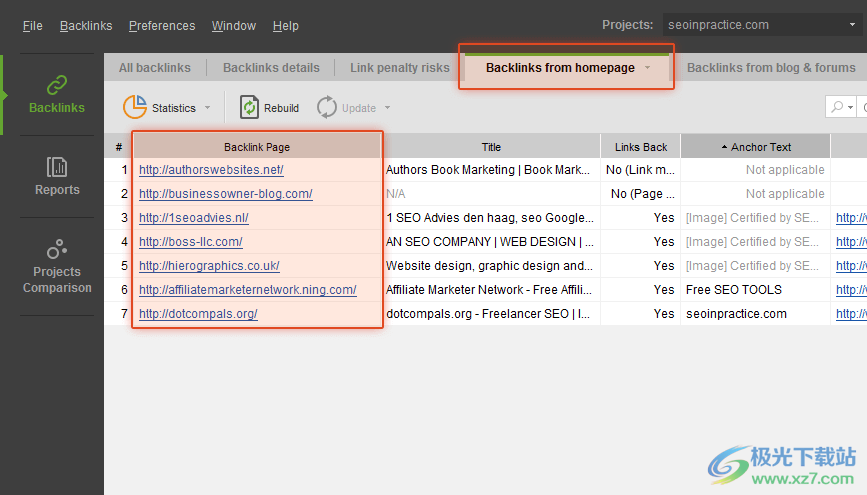Click the # column header

(119, 147)
